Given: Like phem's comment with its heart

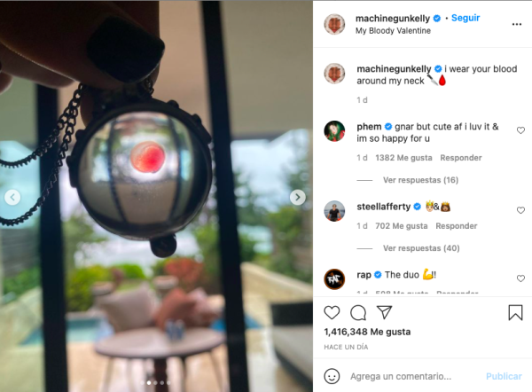Looking at the screenshot, I should [x=520, y=130].
